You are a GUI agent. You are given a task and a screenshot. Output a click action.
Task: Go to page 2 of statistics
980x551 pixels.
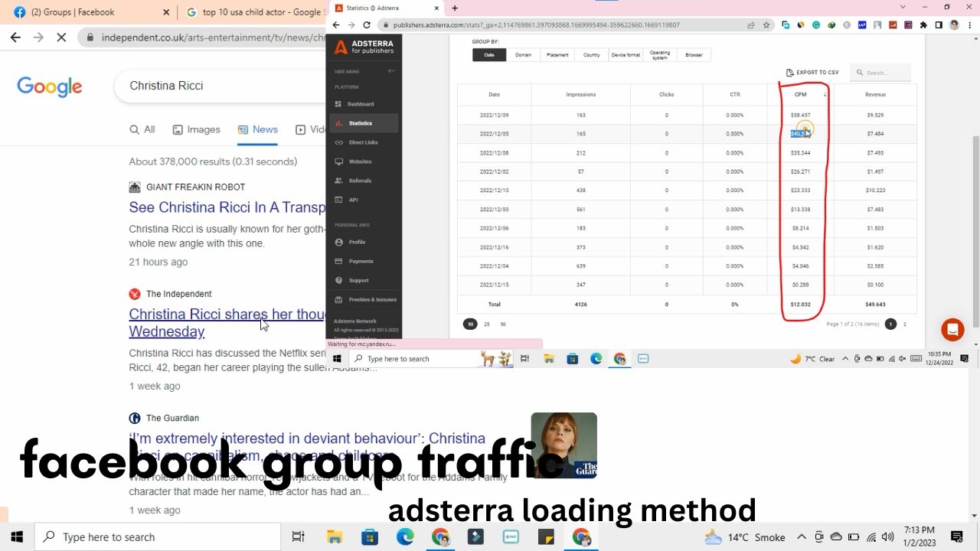[904, 324]
